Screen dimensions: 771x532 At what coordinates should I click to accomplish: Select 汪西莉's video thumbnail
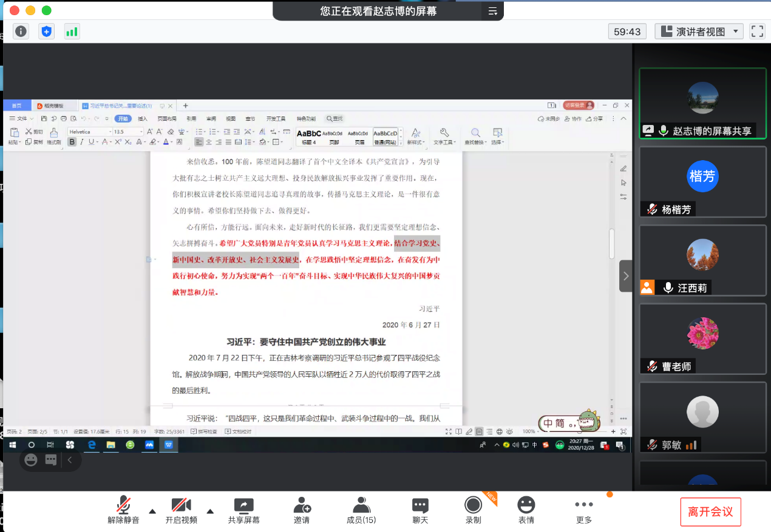[702, 260]
